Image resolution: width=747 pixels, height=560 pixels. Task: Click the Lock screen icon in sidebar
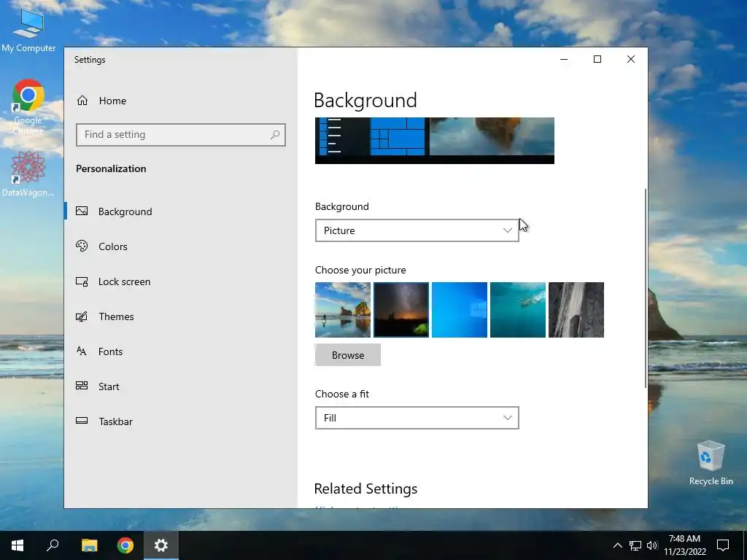(82, 281)
